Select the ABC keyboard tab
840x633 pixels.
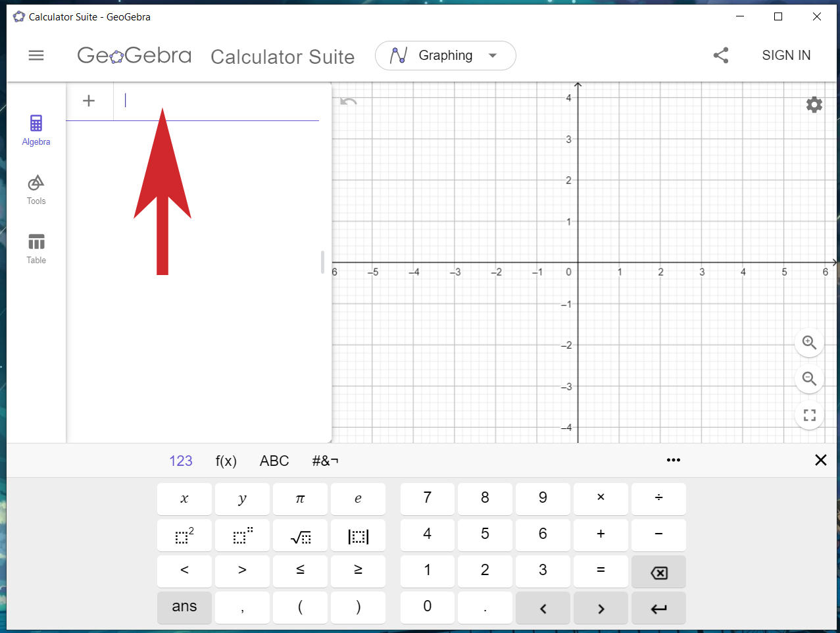(274, 461)
